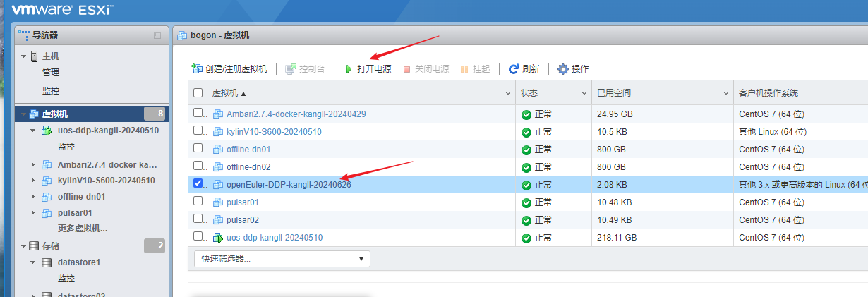Collapse uos-ddp-kangll-20240510 tree node in navigator

tap(33, 131)
